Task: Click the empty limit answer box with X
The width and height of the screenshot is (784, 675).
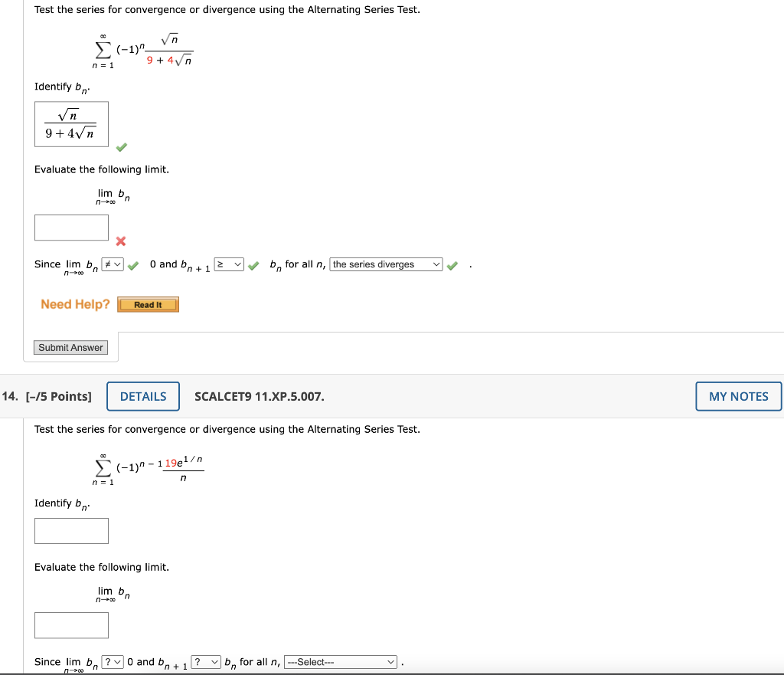Action: (71, 228)
